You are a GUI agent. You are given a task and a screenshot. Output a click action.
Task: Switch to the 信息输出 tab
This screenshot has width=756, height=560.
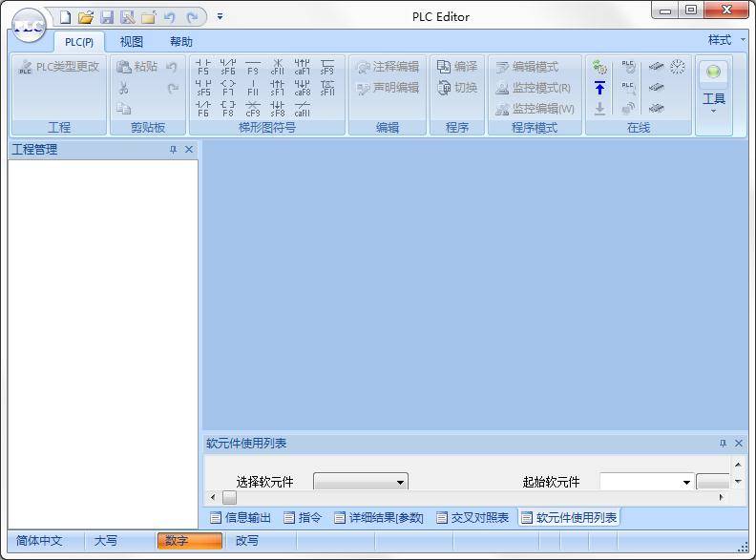point(241,518)
